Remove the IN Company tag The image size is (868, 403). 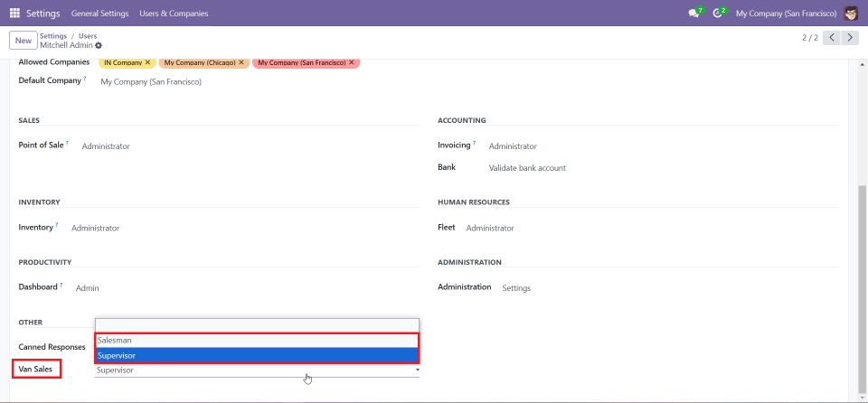point(147,62)
